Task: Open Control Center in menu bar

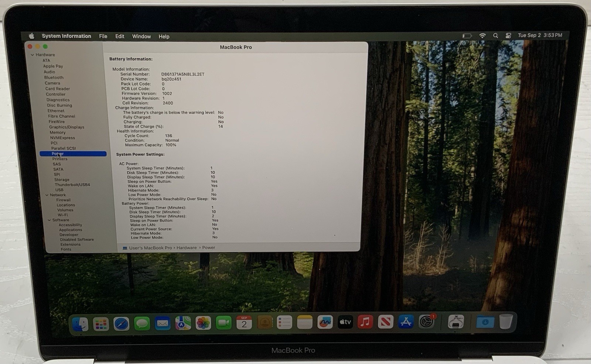Action: (508, 36)
